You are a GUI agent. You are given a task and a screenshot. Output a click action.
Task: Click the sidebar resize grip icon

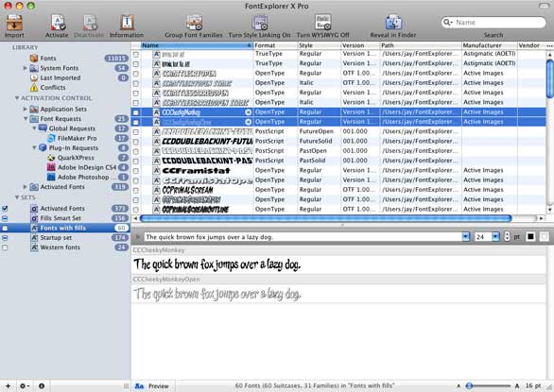click(126, 386)
